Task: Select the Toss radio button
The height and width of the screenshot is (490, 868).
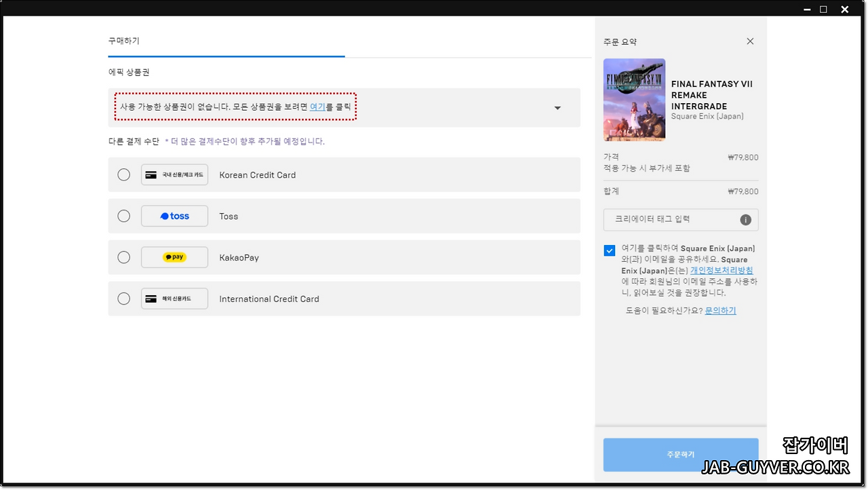Action: [x=123, y=216]
